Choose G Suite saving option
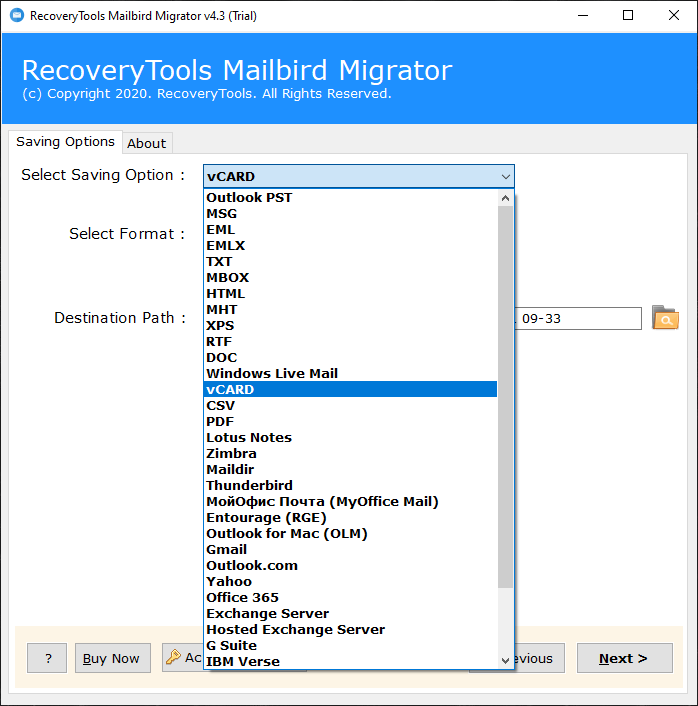 [x=350, y=645]
